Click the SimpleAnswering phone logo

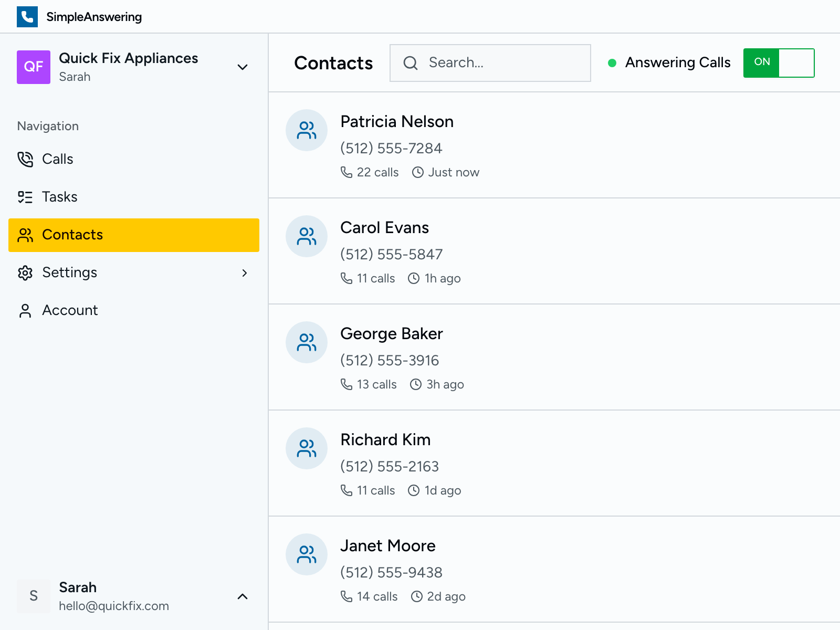[27, 16]
